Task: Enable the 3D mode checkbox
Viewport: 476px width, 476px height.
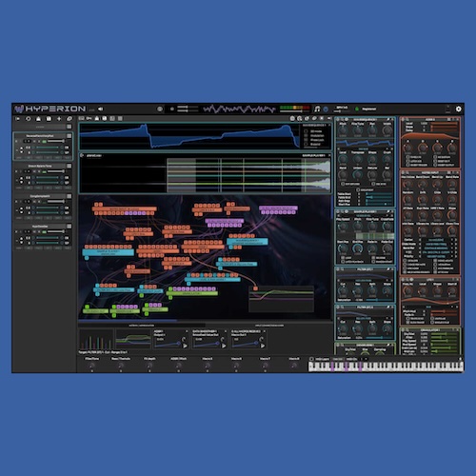Action: [306, 131]
